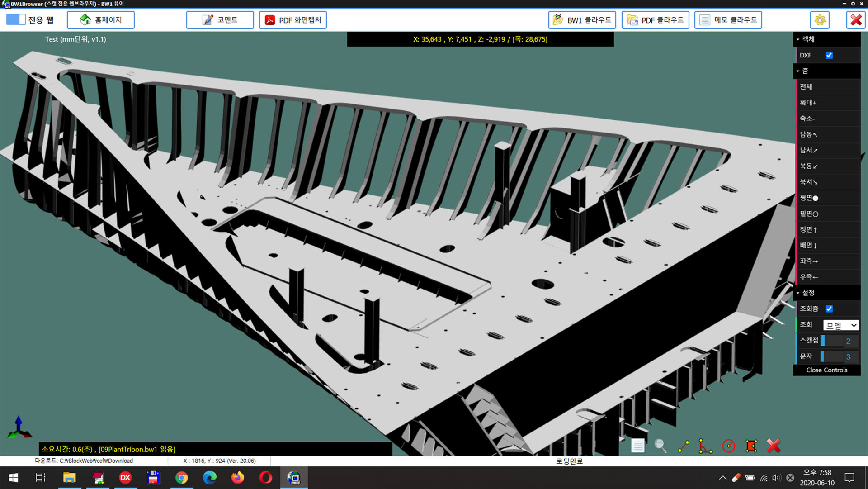Collapse the 줌 section
This screenshot has width=868, height=489.
pos(805,71)
